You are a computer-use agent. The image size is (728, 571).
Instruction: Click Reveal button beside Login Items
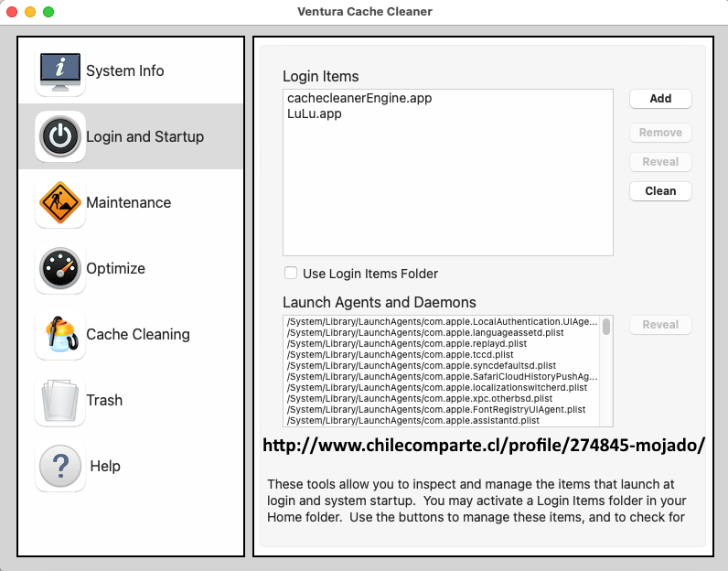coord(660,162)
